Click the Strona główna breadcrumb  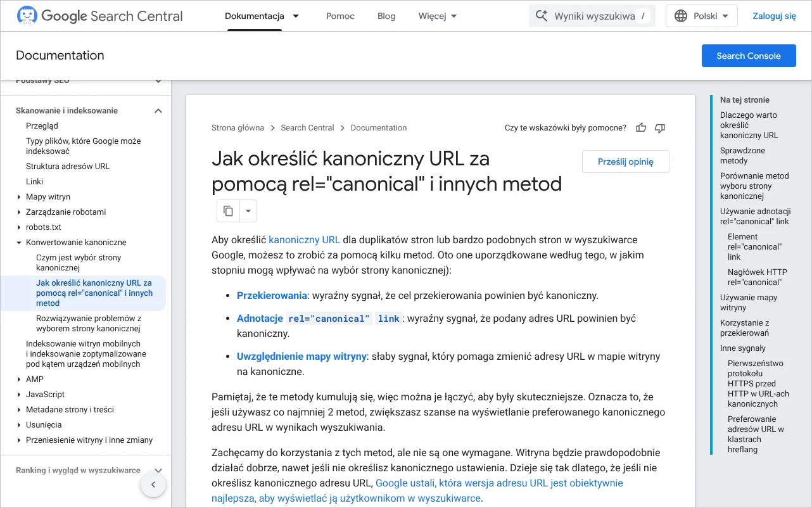click(x=238, y=128)
